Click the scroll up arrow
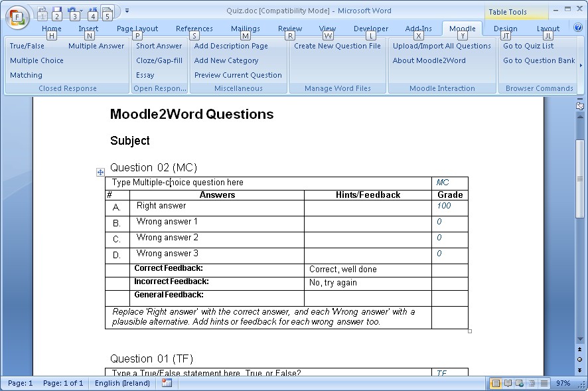Image resolution: width=588 pixels, height=391 pixels. [580, 117]
